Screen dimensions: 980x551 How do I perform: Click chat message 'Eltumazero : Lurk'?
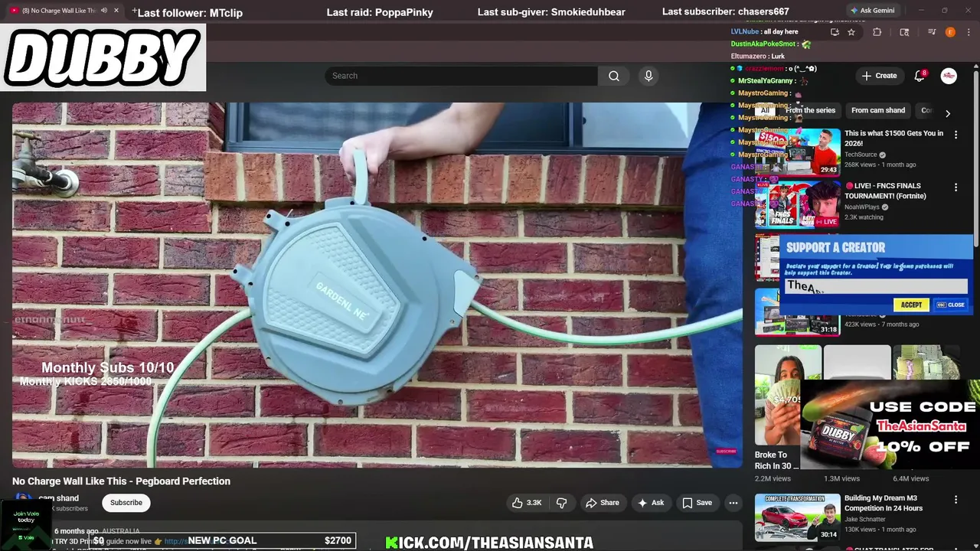(758, 57)
